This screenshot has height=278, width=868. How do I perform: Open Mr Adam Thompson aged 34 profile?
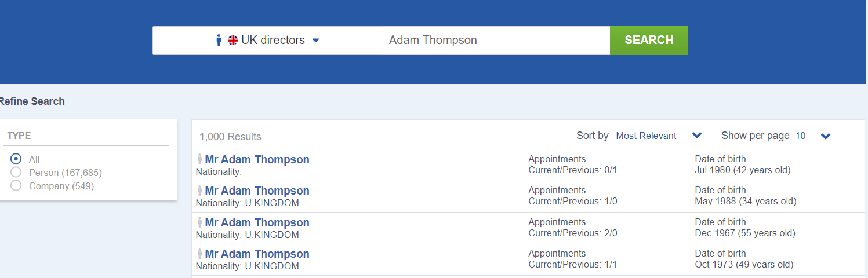click(257, 191)
